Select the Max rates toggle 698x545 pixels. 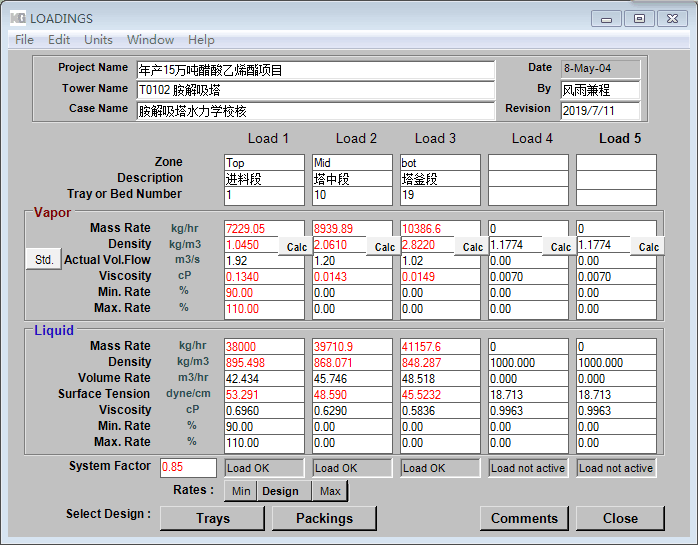pyautogui.click(x=330, y=491)
